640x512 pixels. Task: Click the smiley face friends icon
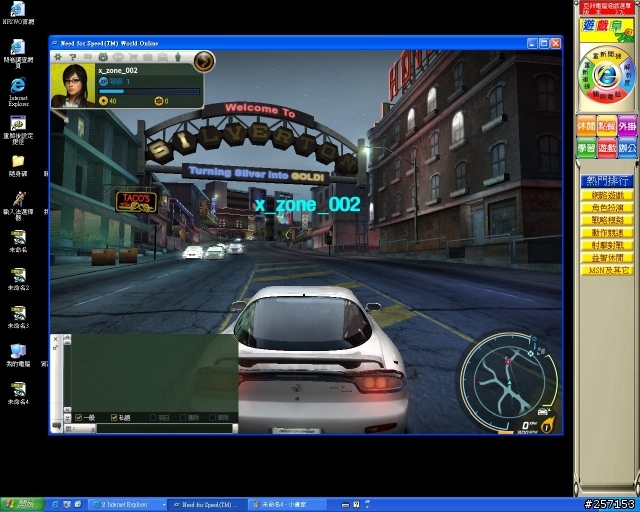click(118, 57)
